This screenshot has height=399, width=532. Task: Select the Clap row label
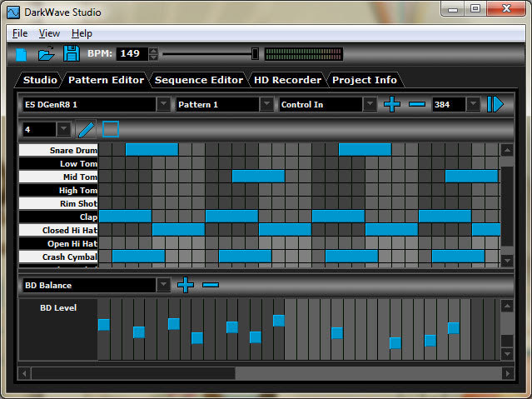(58, 217)
